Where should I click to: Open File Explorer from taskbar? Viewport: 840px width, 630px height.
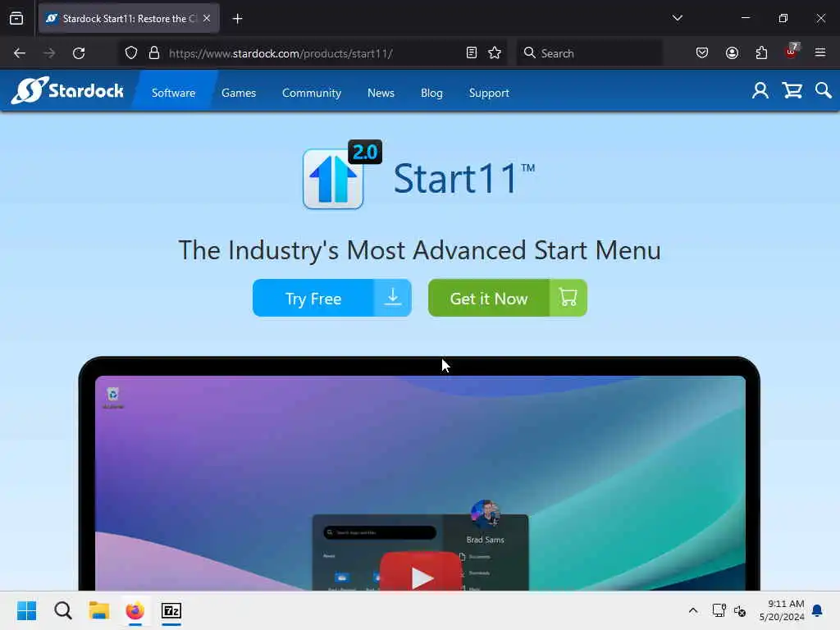pos(99,610)
